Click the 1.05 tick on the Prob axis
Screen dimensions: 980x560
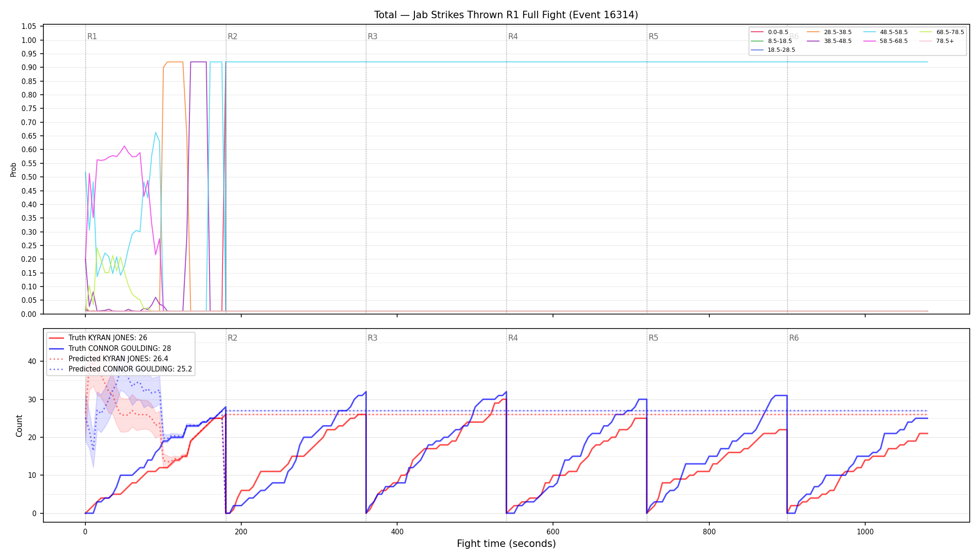[x=29, y=27]
